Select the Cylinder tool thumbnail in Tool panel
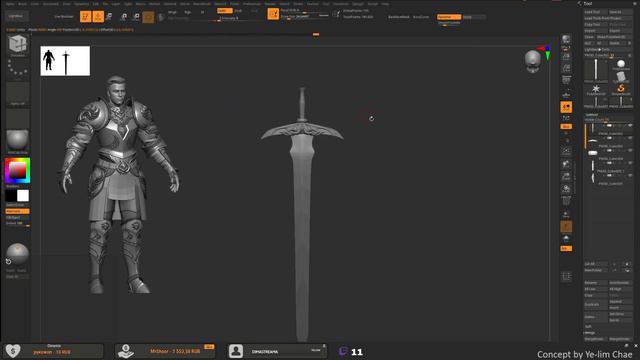 click(621, 77)
